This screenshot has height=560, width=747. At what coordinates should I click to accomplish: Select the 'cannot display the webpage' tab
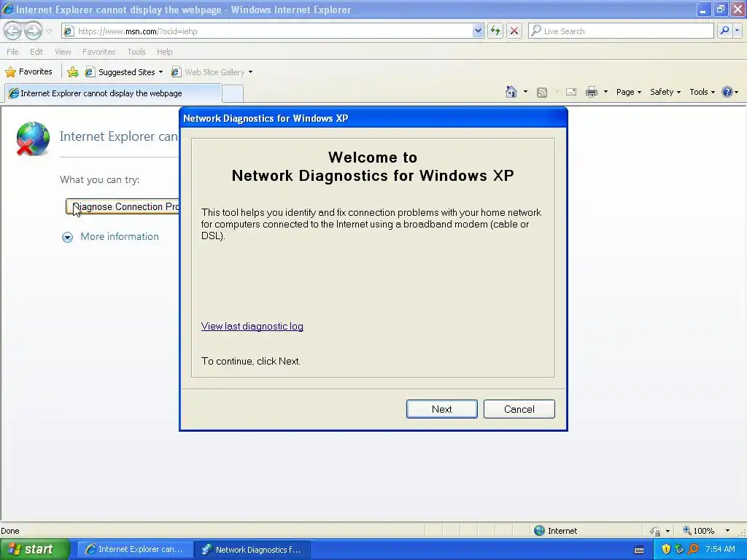113,93
